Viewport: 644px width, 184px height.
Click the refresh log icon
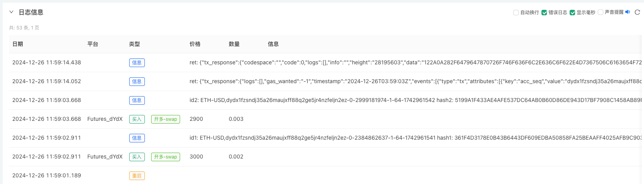coord(637,12)
